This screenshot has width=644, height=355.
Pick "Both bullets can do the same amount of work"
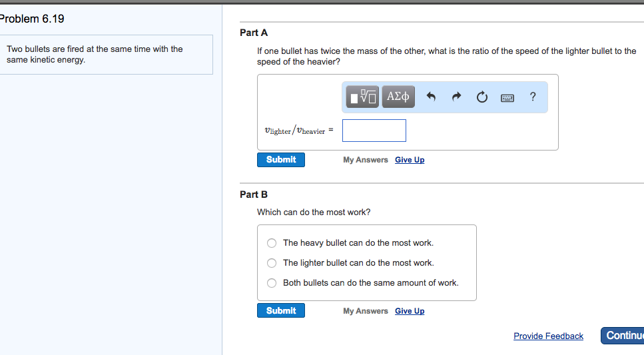(272, 283)
